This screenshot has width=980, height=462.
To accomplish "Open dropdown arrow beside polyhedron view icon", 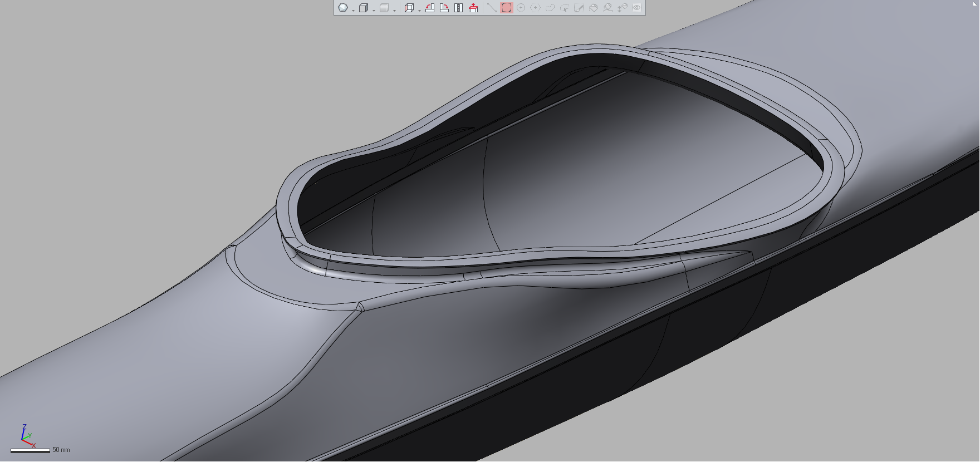I will pyautogui.click(x=353, y=10).
